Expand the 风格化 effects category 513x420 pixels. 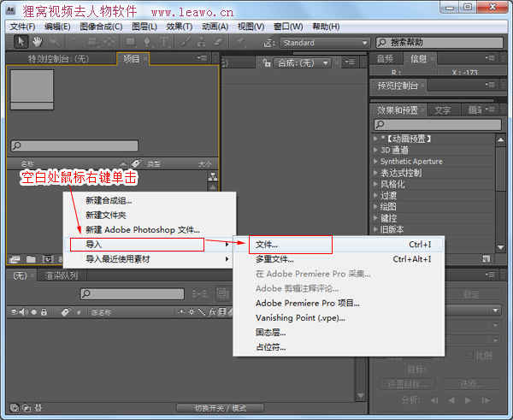375,184
